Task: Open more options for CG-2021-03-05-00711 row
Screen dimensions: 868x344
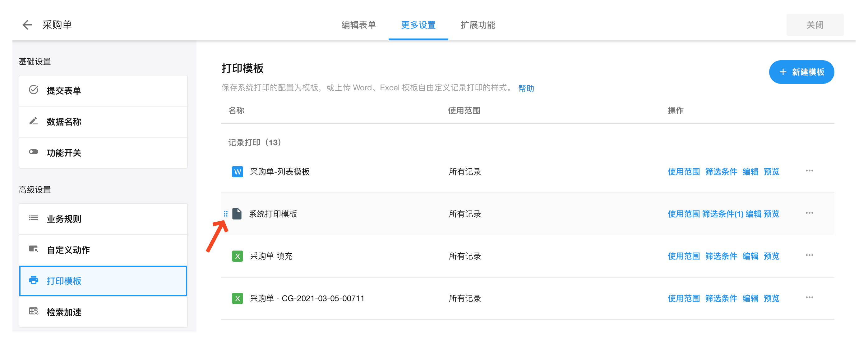Action: (809, 297)
